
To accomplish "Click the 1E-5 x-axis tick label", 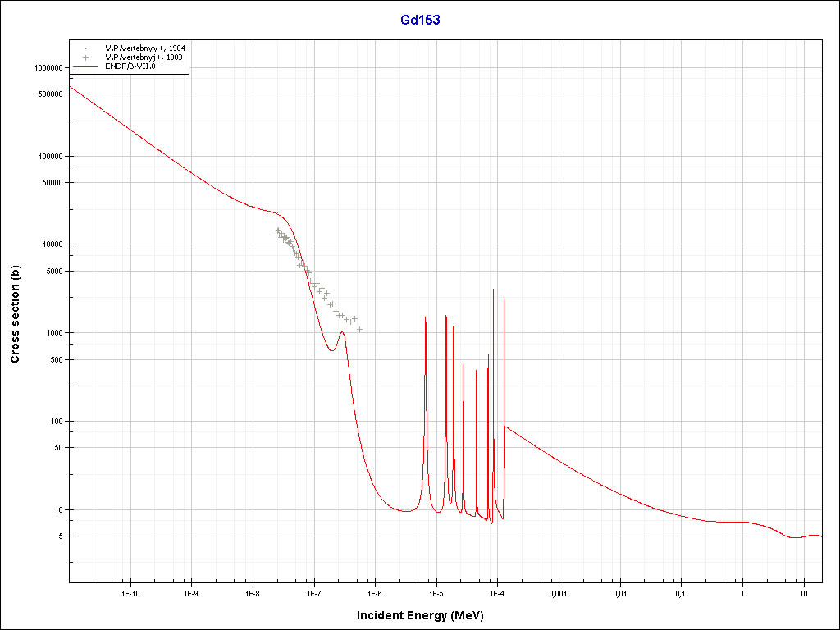I will click(436, 592).
